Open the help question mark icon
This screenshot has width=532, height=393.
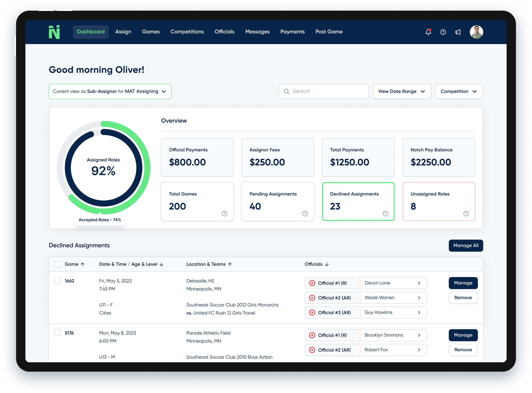[x=443, y=32]
